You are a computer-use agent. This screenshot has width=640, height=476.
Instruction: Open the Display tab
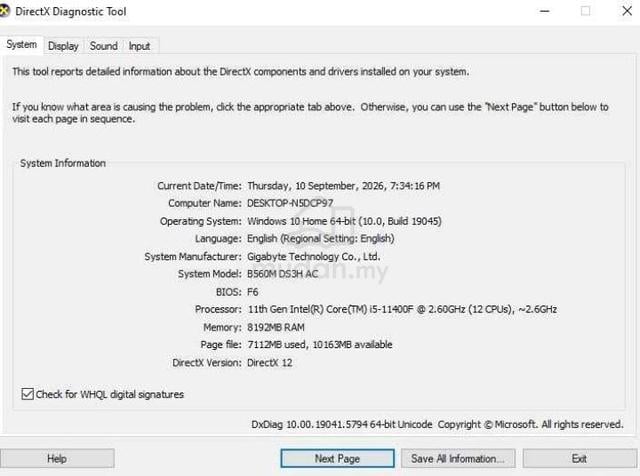[63, 46]
